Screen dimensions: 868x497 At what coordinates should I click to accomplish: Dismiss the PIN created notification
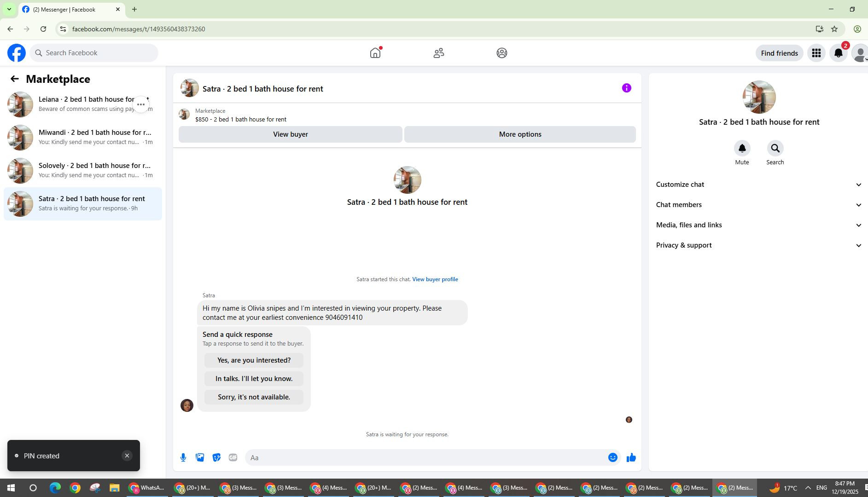(x=127, y=456)
